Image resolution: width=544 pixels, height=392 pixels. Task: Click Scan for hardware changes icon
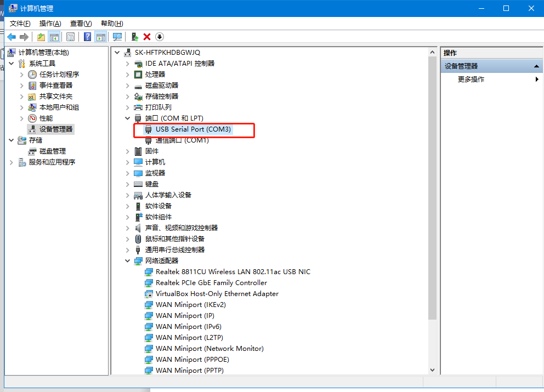pyautogui.click(x=117, y=37)
